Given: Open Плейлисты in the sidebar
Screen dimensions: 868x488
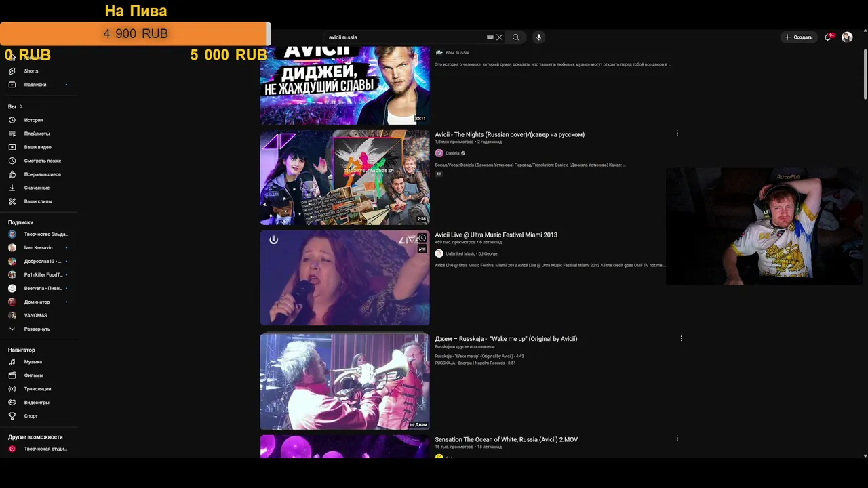Looking at the screenshot, I should click(37, 134).
